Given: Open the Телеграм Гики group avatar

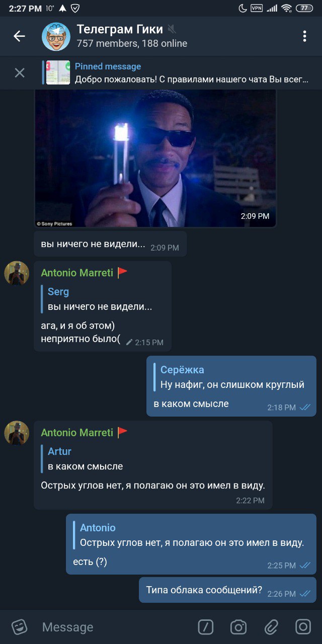Looking at the screenshot, I should [56, 37].
